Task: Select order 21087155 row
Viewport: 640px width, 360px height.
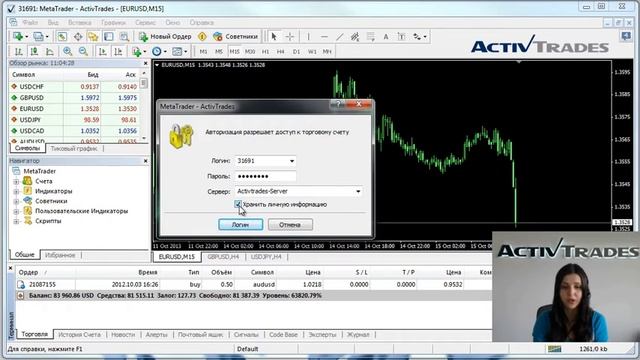Action: pyautogui.click(x=254, y=284)
